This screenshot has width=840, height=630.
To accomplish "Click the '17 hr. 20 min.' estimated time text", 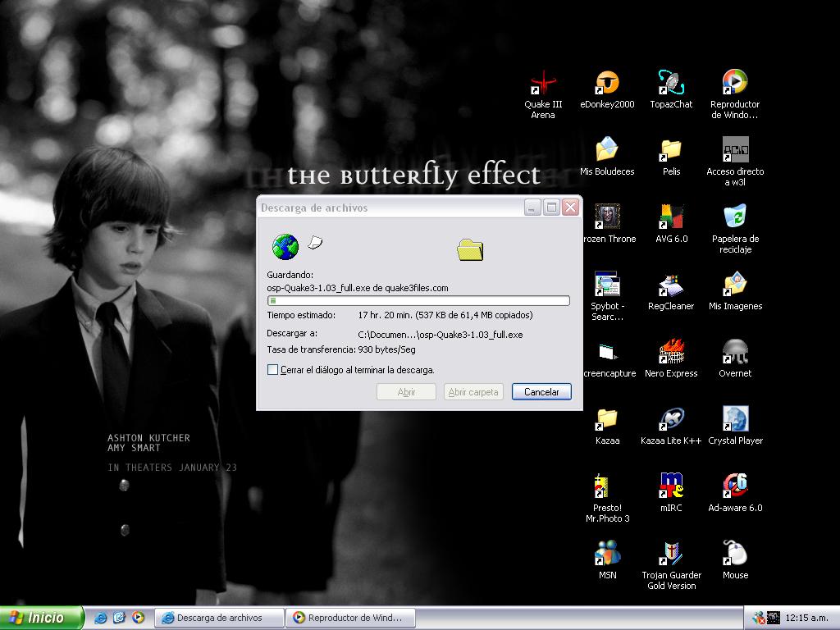I will pyautogui.click(x=385, y=315).
